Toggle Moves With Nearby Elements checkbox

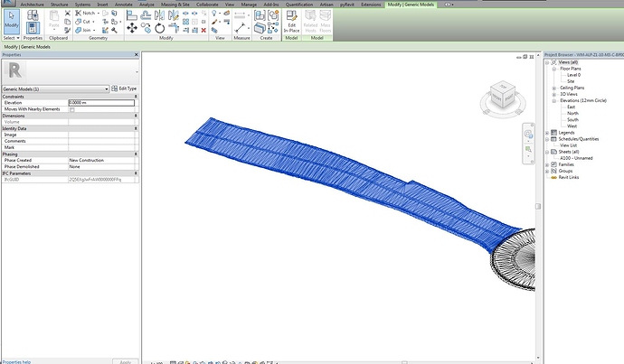72,109
